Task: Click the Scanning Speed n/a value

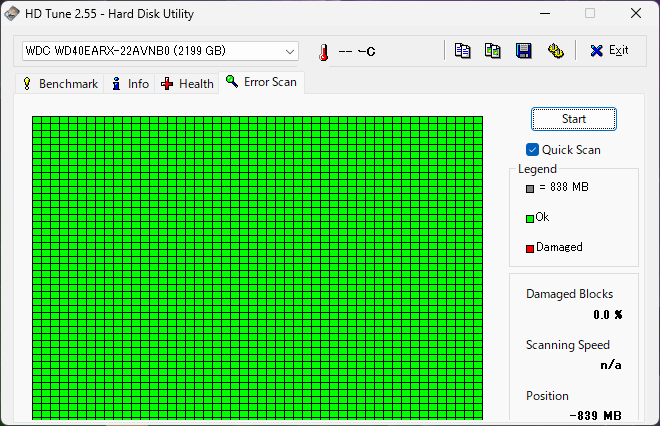Action: 611,365
